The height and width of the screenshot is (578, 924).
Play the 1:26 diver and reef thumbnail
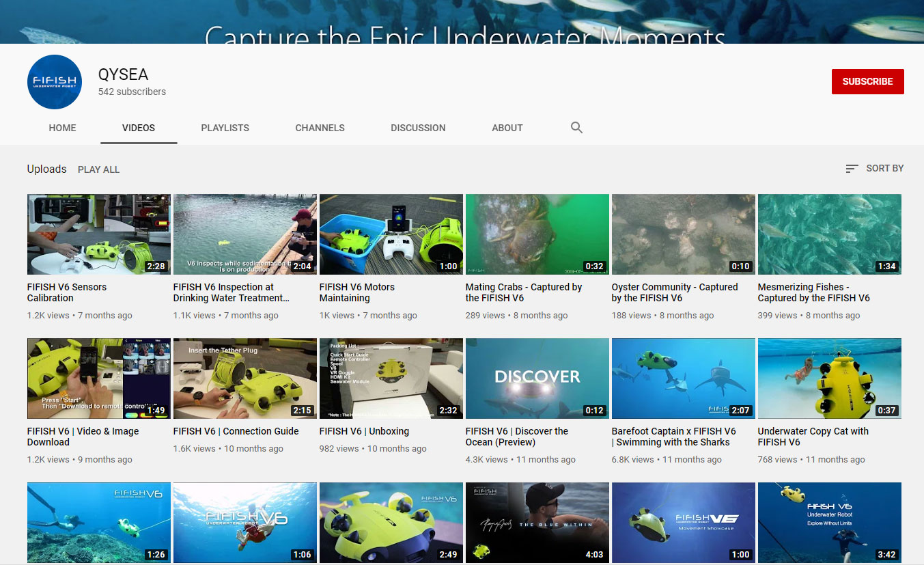click(99, 523)
